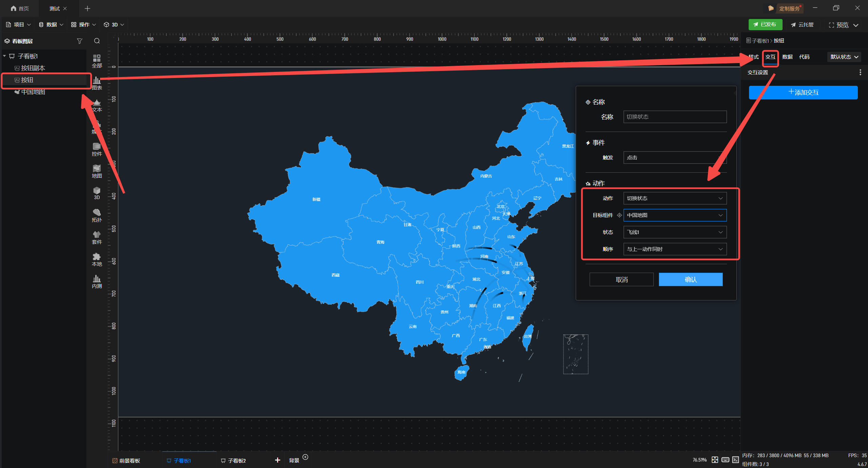Switch to the 子看板2 board tab

click(x=233, y=460)
